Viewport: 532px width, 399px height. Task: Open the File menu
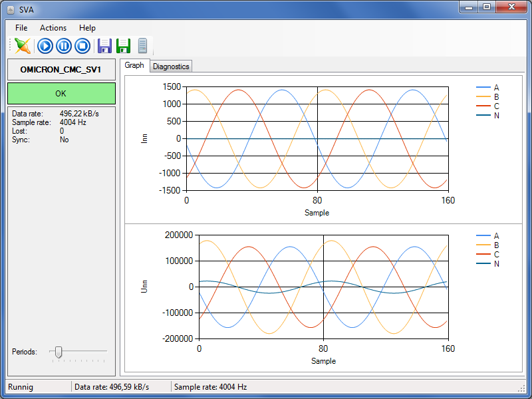(x=21, y=28)
